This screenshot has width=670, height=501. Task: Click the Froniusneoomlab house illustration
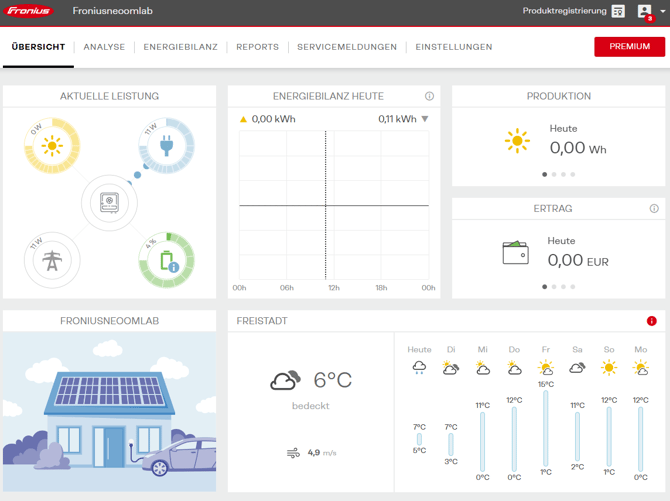109,412
